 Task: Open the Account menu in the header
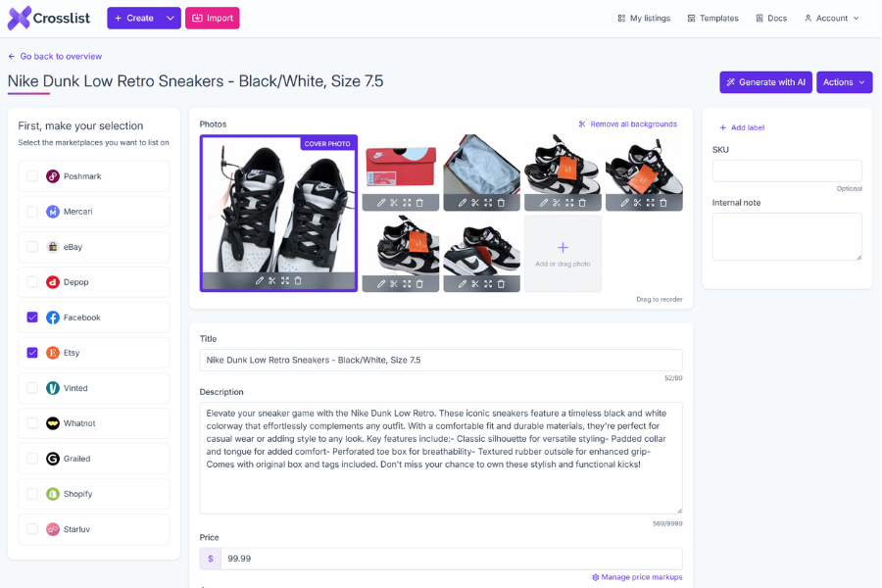click(831, 18)
